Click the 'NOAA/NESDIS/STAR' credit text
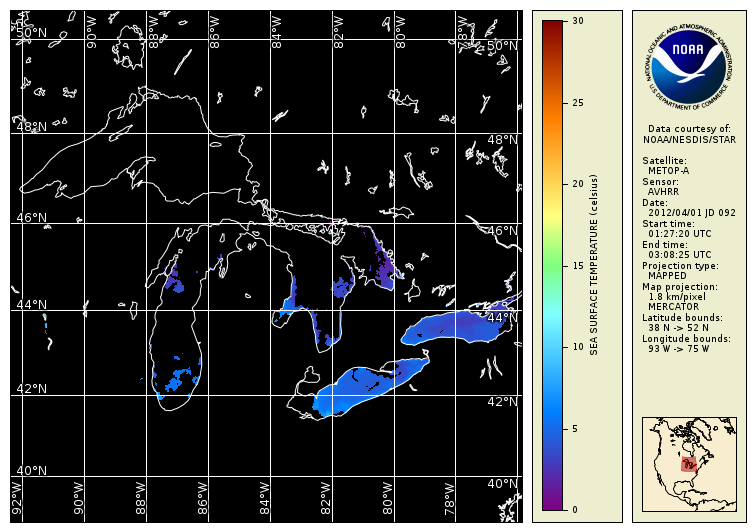Screen dimensions: 756x532 point(689,140)
